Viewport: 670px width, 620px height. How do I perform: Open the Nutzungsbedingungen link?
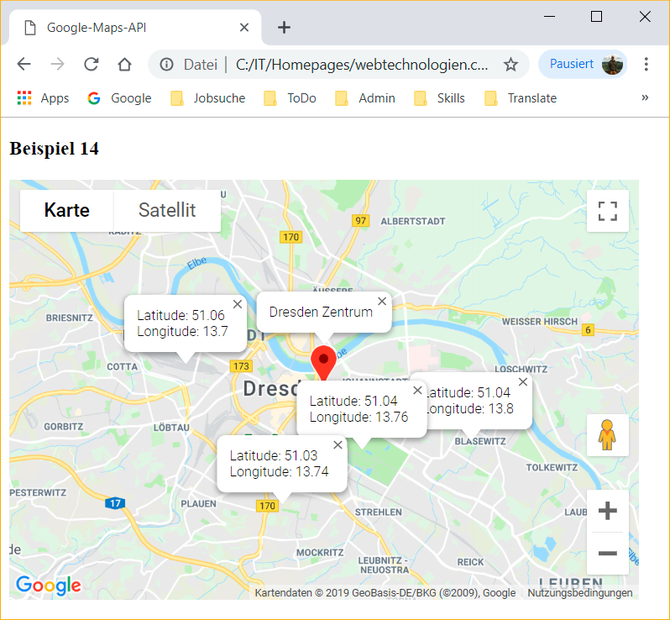pos(580,593)
